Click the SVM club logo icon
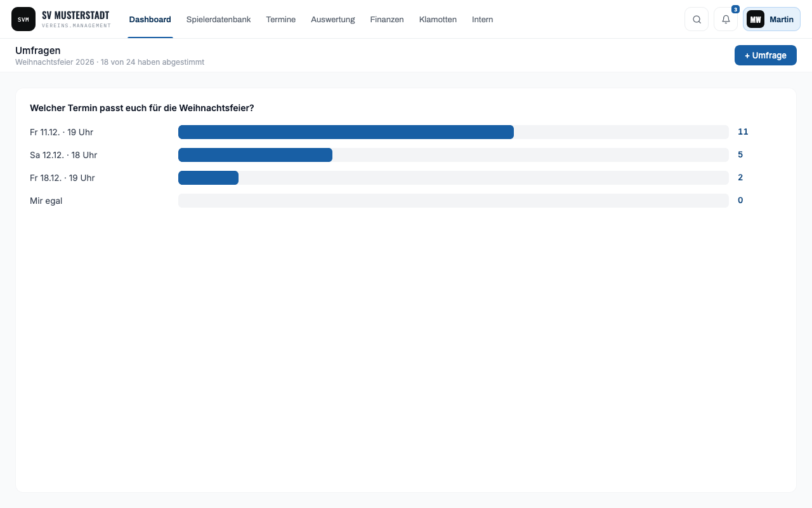 coord(23,19)
